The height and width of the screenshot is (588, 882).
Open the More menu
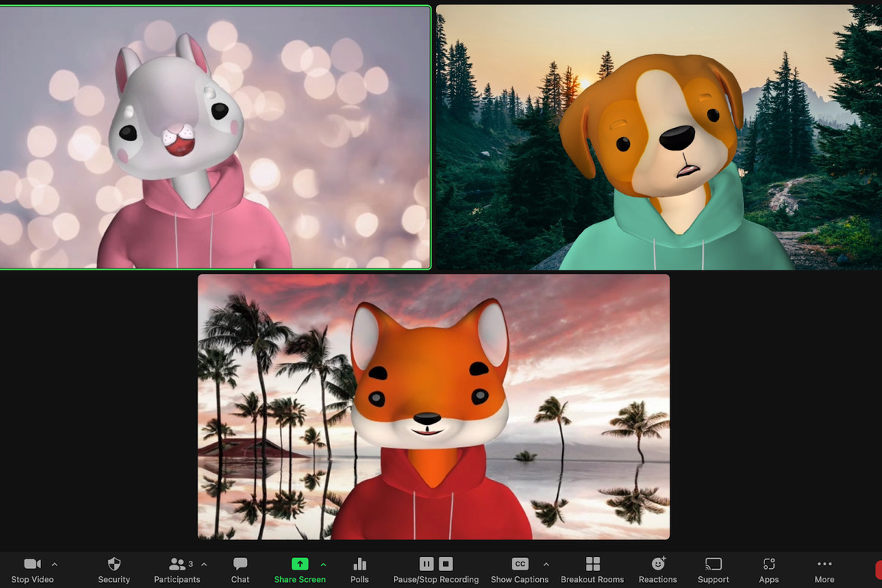point(824,563)
